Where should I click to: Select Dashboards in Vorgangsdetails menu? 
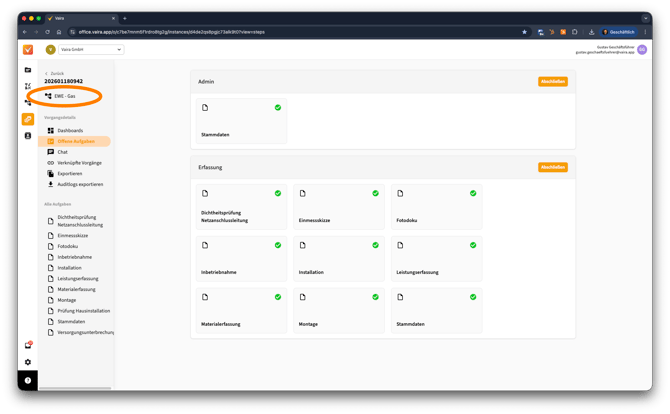[x=70, y=131]
